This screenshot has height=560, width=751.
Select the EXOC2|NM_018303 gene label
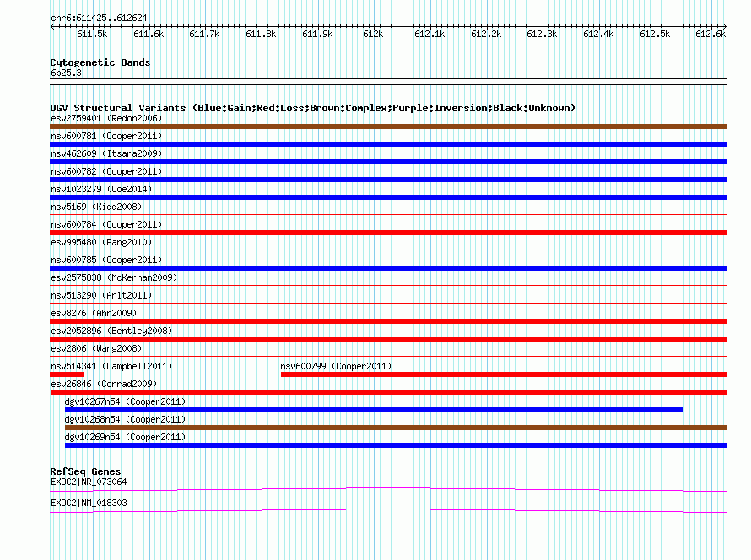click(x=89, y=503)
